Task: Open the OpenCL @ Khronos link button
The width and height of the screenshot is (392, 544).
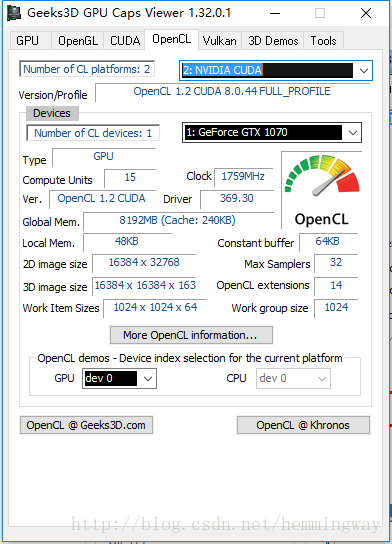Action: point(303,425)
